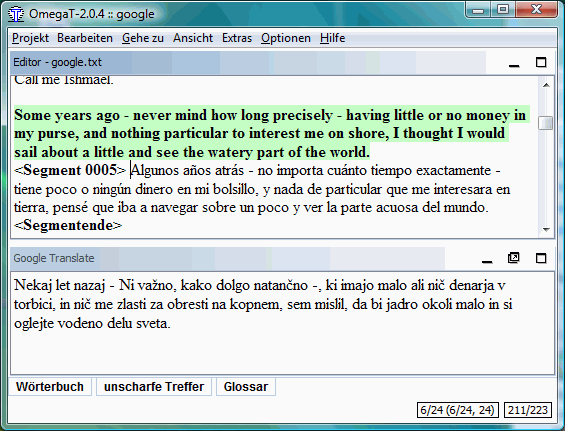Maximize the OmegaT window
The image size is (565, 431).
coord(503,9)
